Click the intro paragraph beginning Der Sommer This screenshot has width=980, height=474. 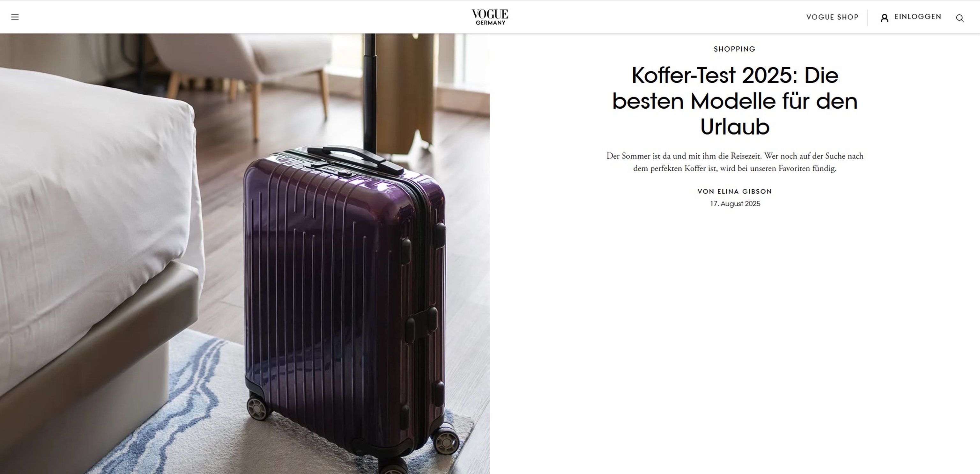[x=735, y=162]
